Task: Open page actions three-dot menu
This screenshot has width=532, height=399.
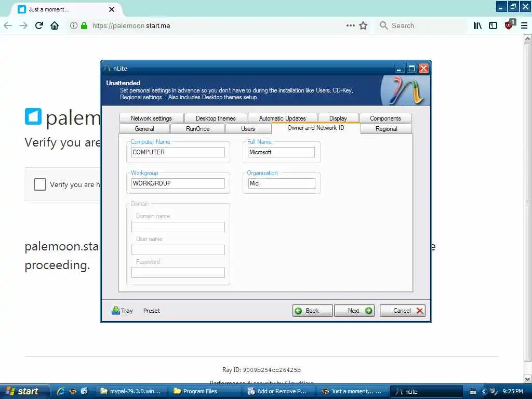Action: tap(351, 25)
